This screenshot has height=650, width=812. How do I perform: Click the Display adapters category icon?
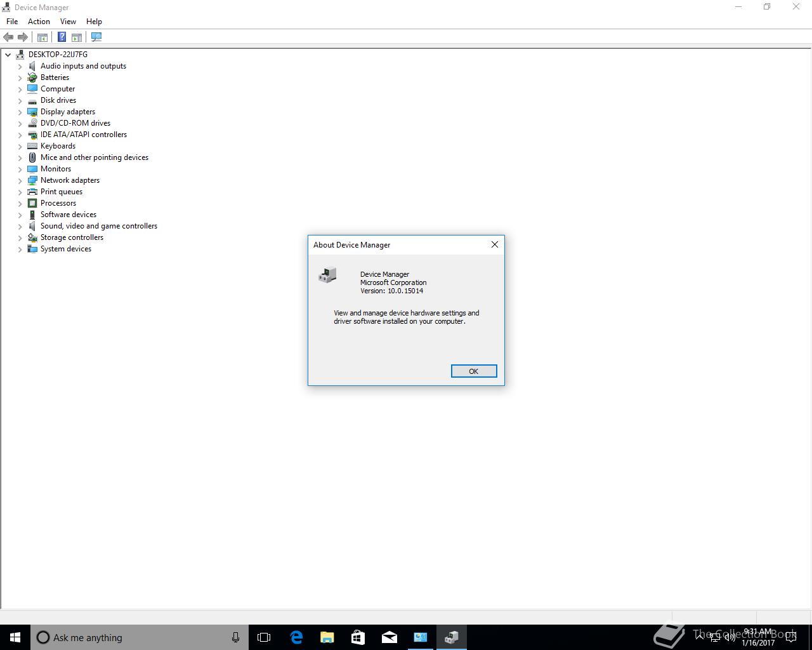(x=32, y=112)
